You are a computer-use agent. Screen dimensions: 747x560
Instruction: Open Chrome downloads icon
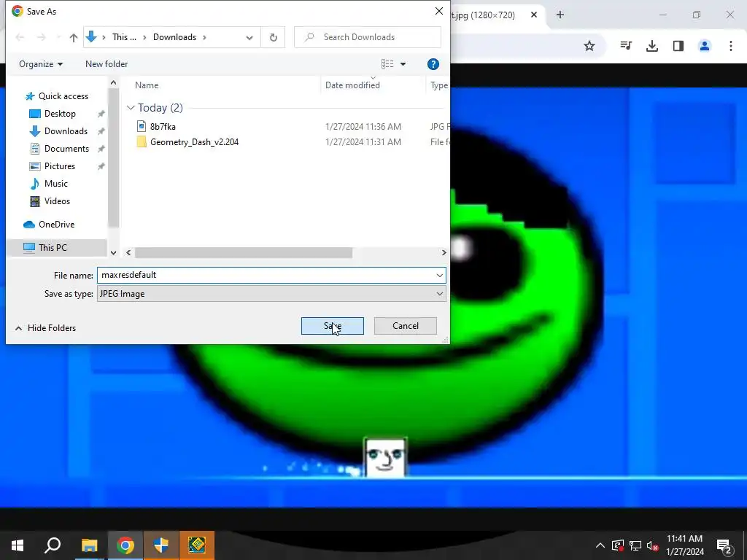[651, 46]
